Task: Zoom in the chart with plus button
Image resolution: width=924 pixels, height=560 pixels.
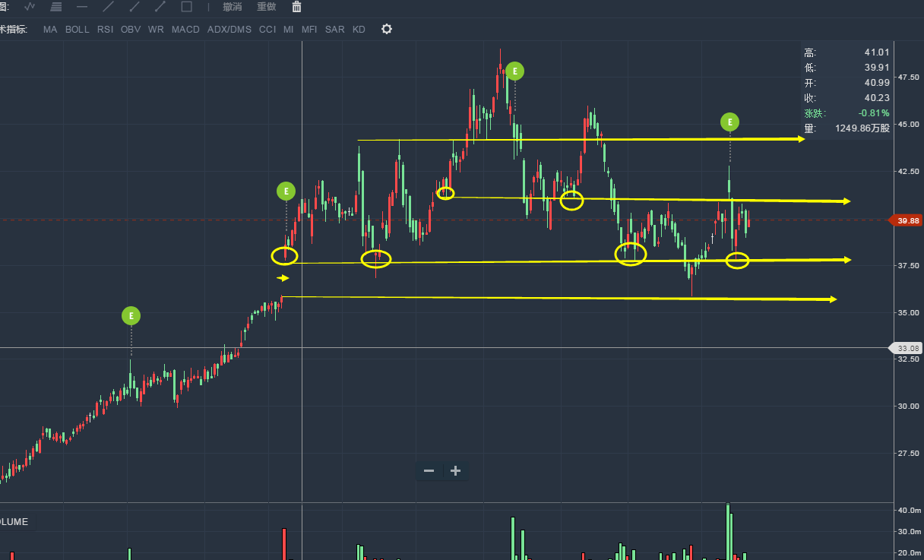Action: click(455, 470)
